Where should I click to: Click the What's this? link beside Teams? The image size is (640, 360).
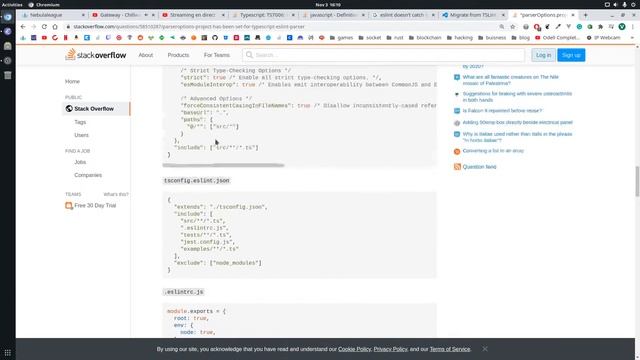(x=116, y=194)
